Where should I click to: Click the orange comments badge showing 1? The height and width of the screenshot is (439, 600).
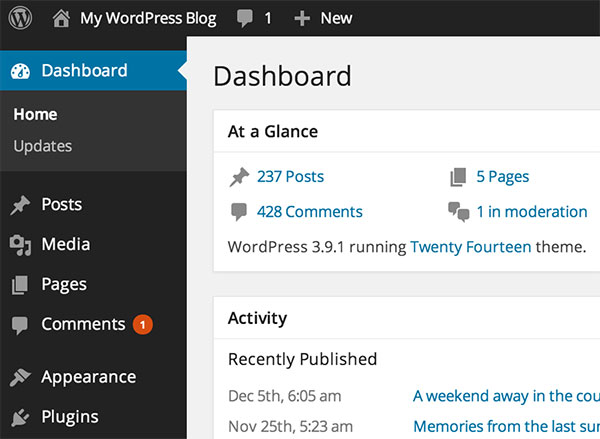click(x=143, y=325)
